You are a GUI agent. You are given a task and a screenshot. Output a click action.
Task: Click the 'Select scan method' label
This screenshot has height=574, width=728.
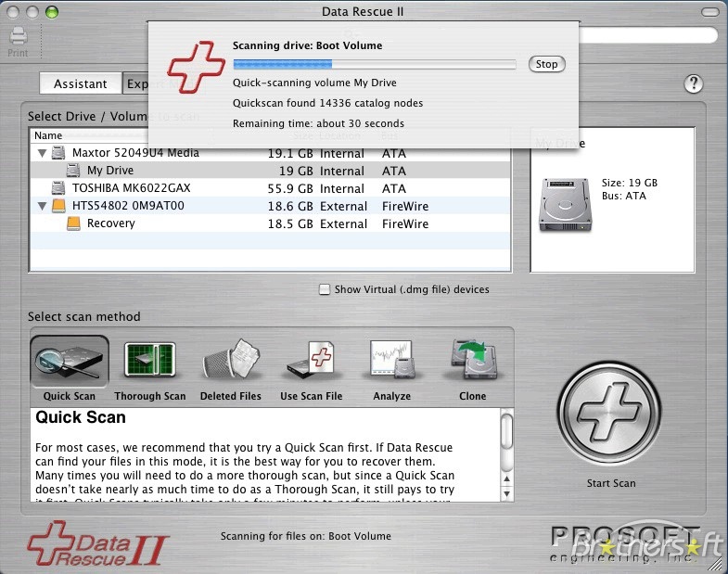tap(84, 317)
